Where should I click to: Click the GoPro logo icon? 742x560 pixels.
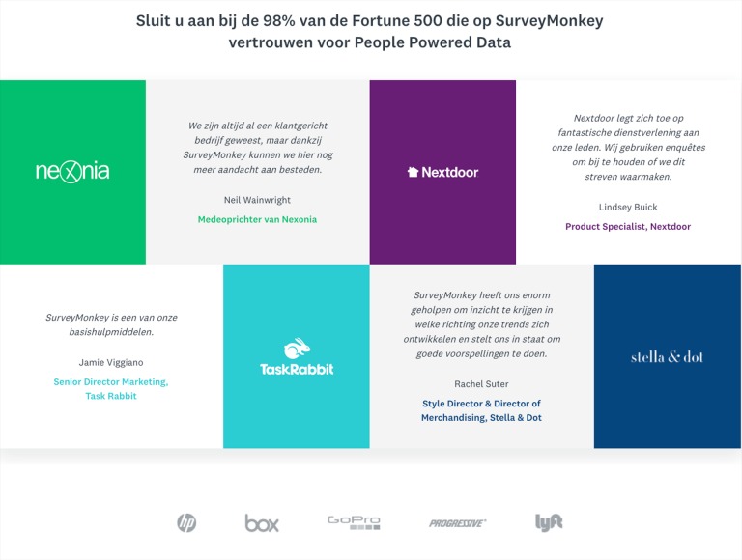coord(354,522)
